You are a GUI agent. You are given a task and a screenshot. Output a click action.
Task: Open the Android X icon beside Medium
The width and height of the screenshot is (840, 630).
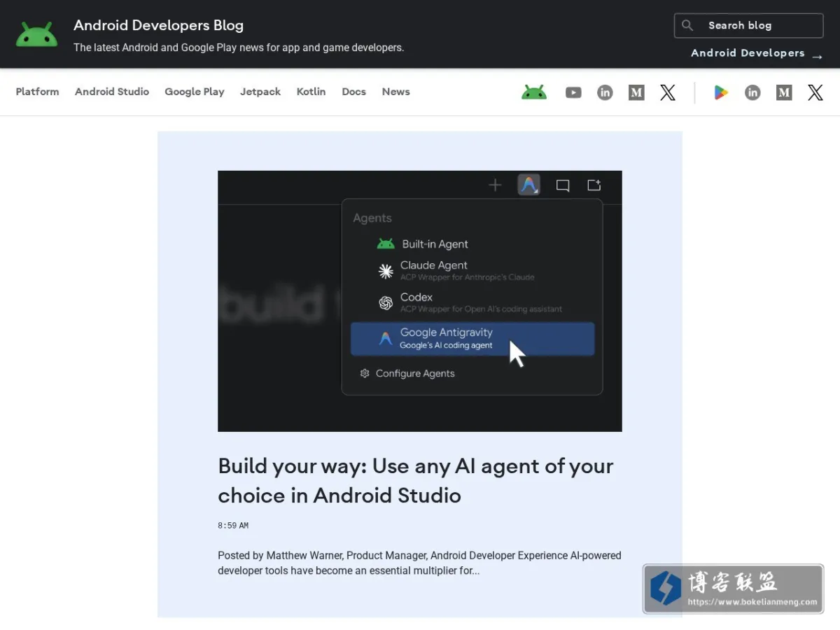coord(668,92)
